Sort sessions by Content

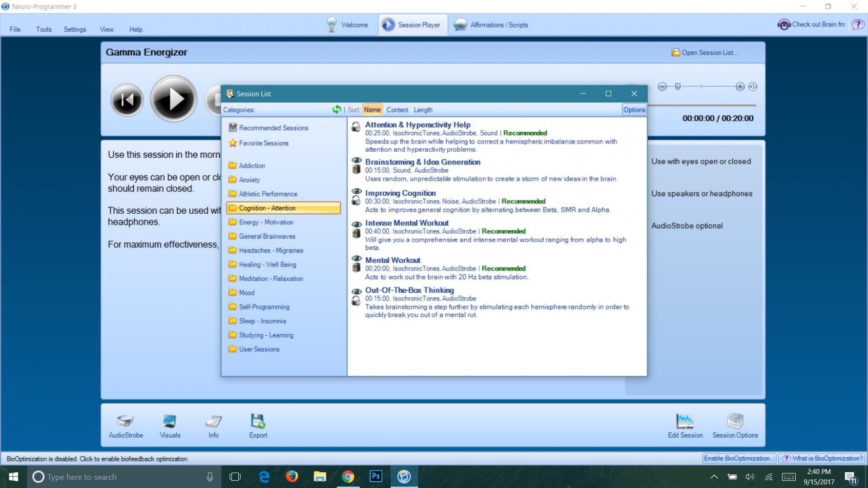(397, 110)
